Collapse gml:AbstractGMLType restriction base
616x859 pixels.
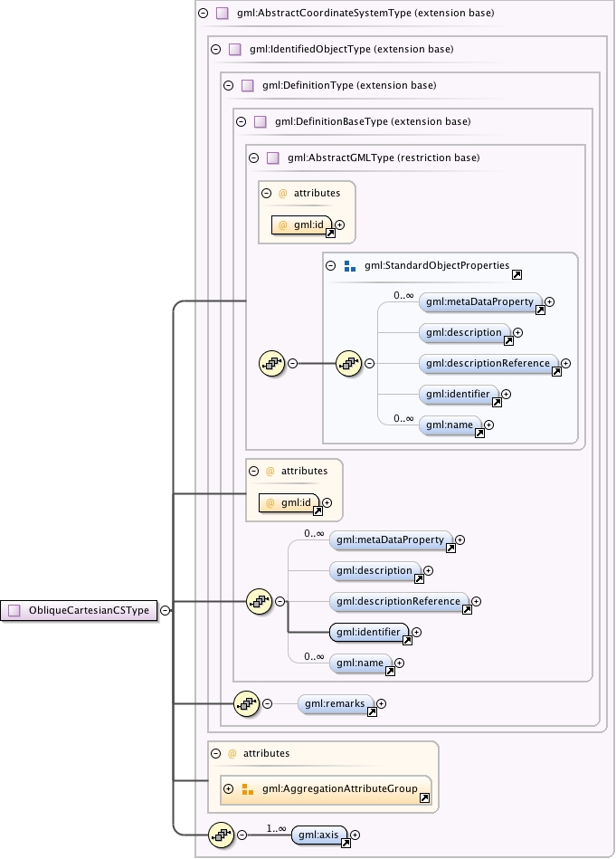click(x=253, y=157)
